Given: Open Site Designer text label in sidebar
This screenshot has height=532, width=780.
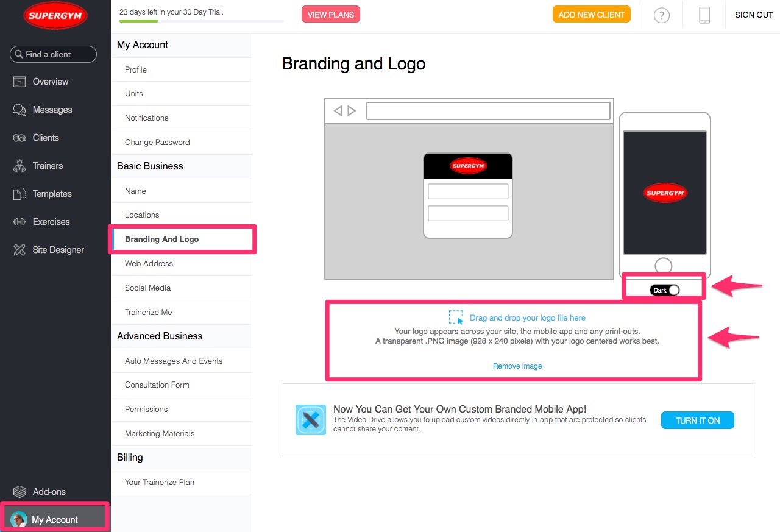Looking at the screenshot, I should (58, 250).
